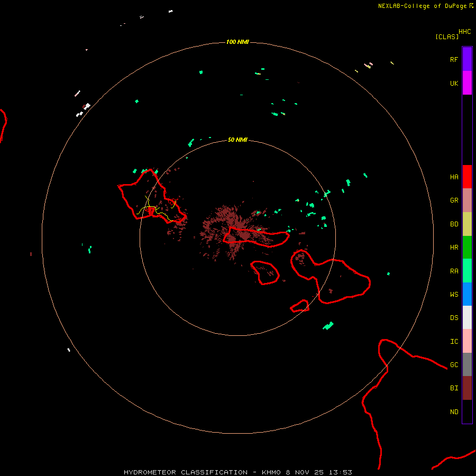
Task: Click the KHMO radar site identifier
Action: pos(271,472)
